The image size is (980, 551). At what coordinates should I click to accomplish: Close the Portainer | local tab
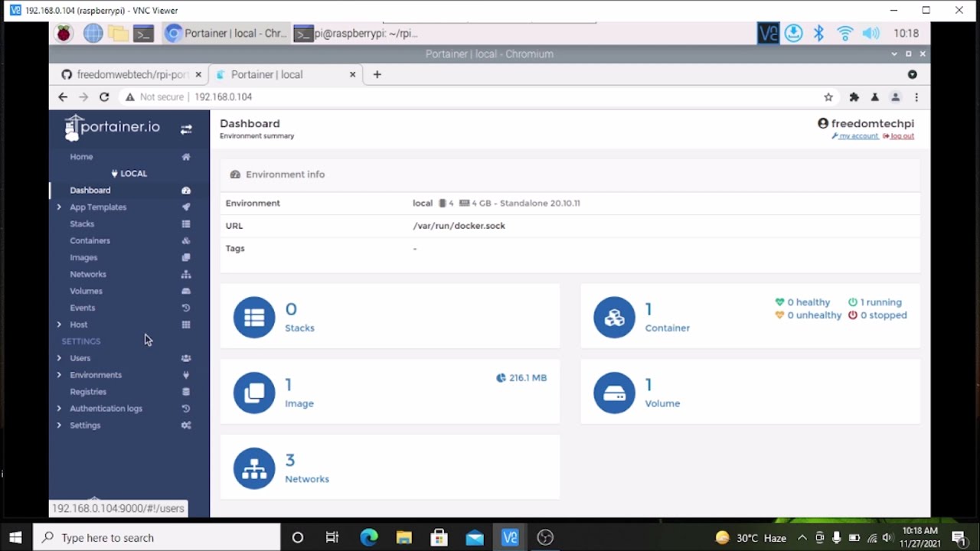click(352, 74)
